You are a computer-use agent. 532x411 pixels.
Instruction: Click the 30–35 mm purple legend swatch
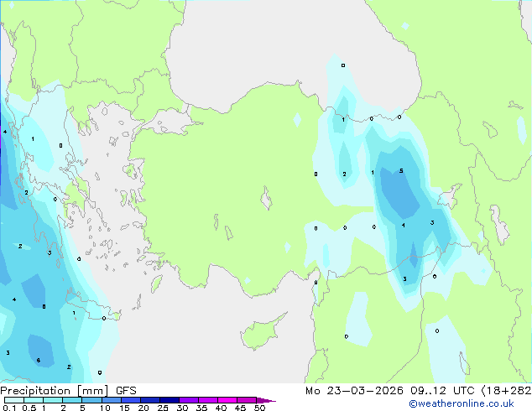click(188, 400)
